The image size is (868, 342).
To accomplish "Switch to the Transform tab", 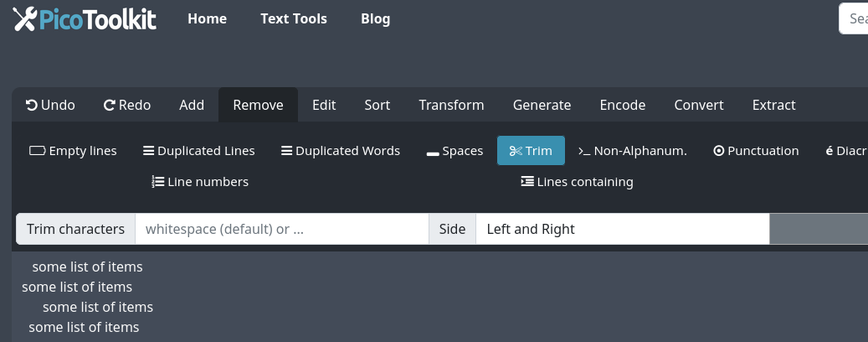I will [x=451, y=105].
